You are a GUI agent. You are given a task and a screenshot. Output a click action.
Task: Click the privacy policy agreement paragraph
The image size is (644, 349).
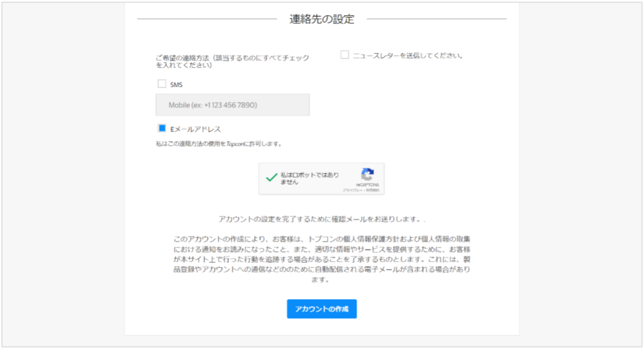tap(321, 259)
